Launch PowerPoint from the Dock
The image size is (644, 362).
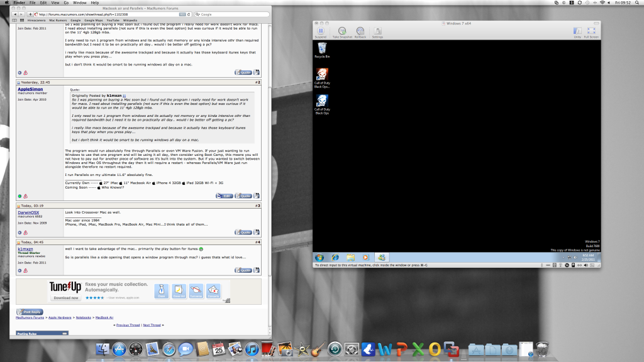[401, 349]
